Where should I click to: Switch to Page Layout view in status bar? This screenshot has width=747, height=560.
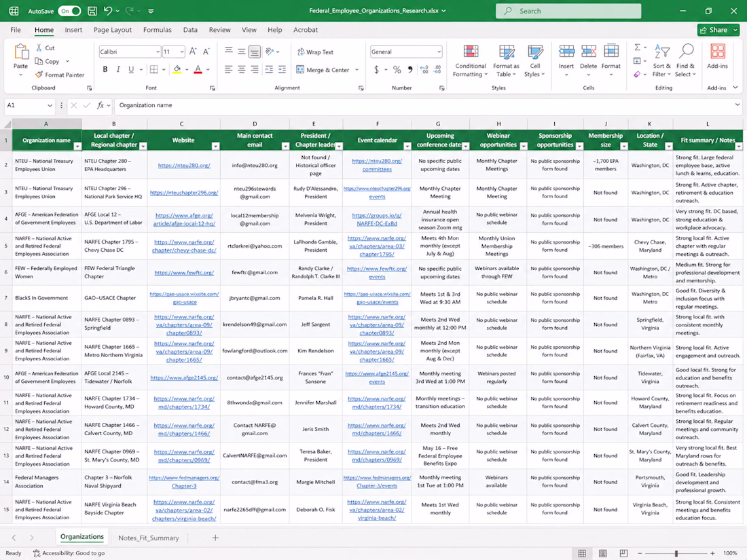pyautogui.click(x=602, y=553)
